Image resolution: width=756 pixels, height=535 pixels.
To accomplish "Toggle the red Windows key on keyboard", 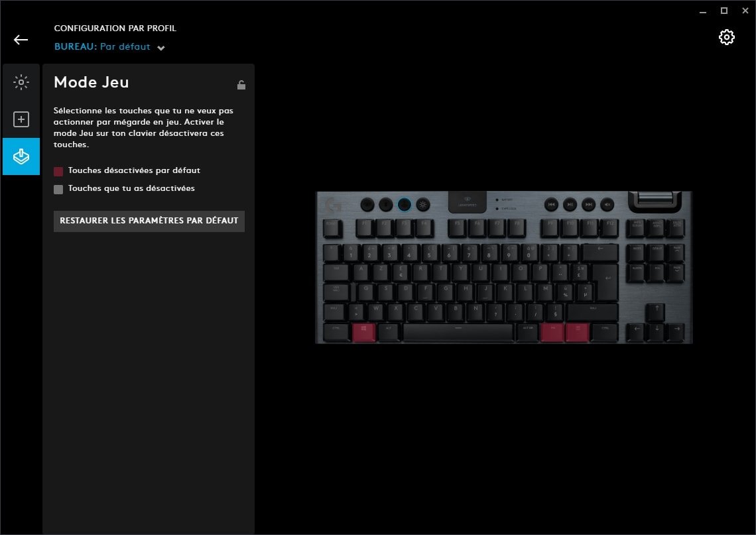I will click(x=363, y=333).
